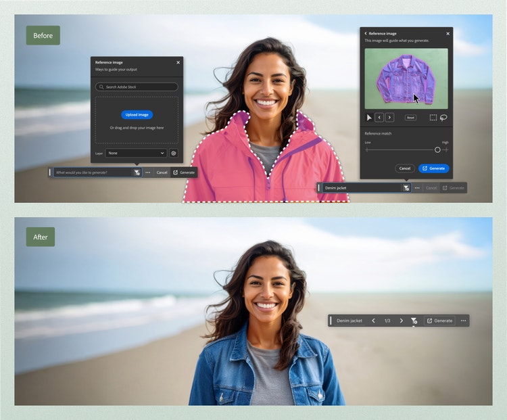Click Cancel in the reference match panel
Image resolution: width=507 pixels, height=420 pixels.
tap(405, 168)
